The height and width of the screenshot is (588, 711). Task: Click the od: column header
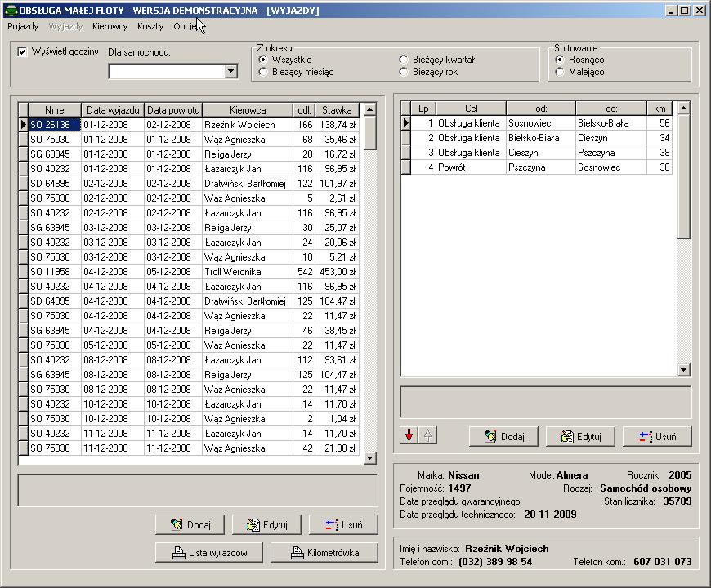pyautogui.click(x=541, y=109)
